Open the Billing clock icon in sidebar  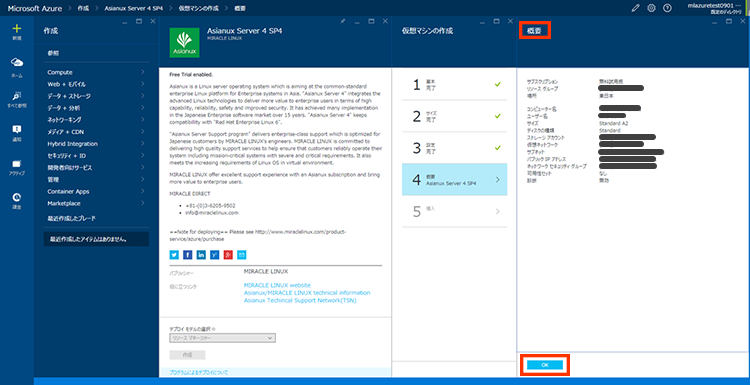[17, 198]
